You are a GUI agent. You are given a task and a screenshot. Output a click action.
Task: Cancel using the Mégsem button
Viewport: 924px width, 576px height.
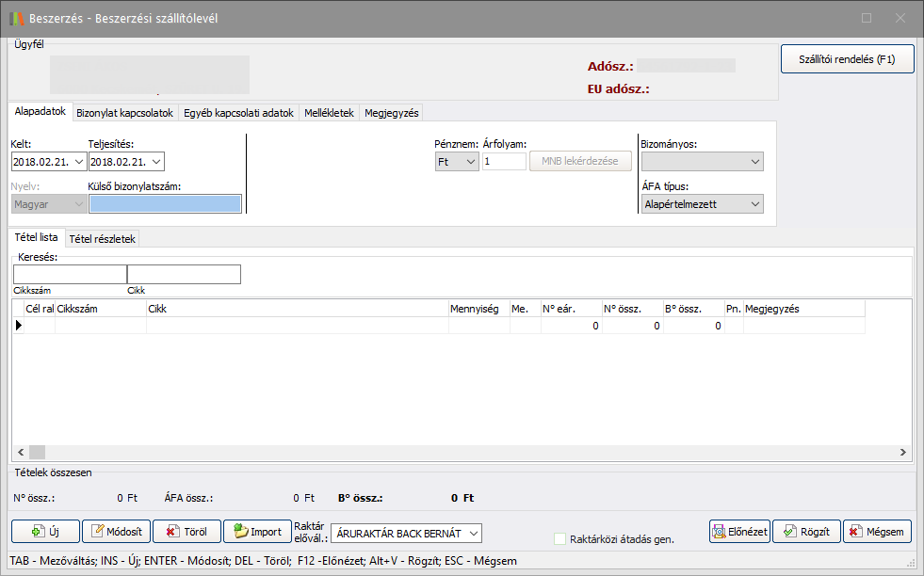click(x=877, y=532)
